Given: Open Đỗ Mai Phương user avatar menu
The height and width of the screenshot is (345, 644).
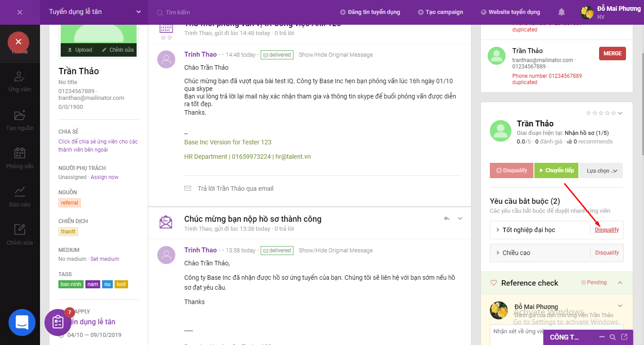Looking at the screenshot, I should (587, 13).
